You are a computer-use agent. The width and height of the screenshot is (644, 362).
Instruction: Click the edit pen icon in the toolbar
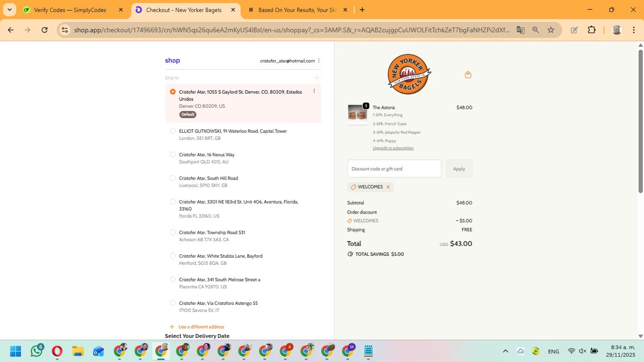click(574, 30)
